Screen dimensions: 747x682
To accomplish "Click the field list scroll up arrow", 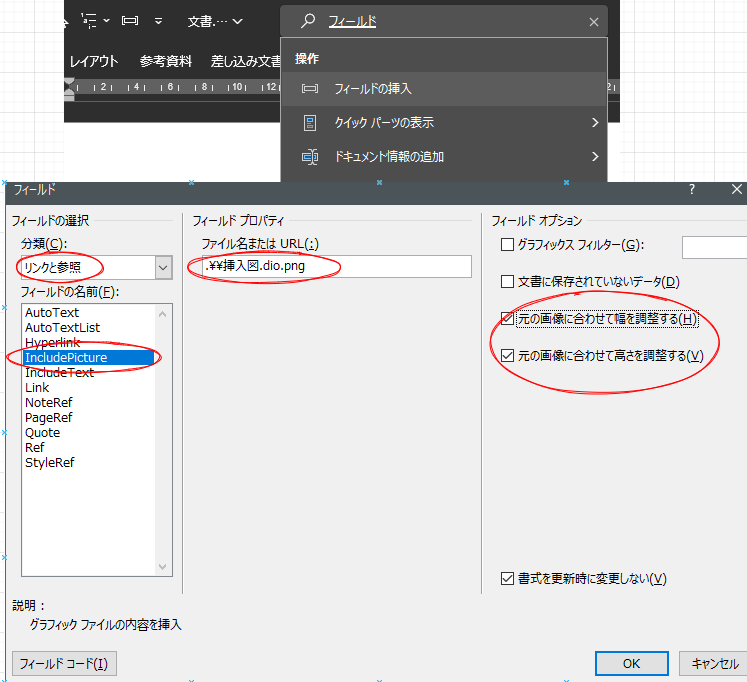I will point(162,314).
